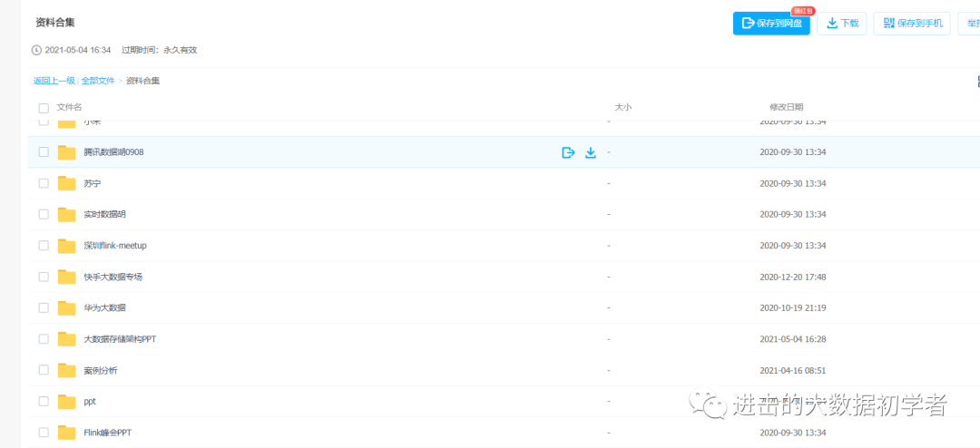Click the date 2020-10-19 21:19

(x=793, y=308)
